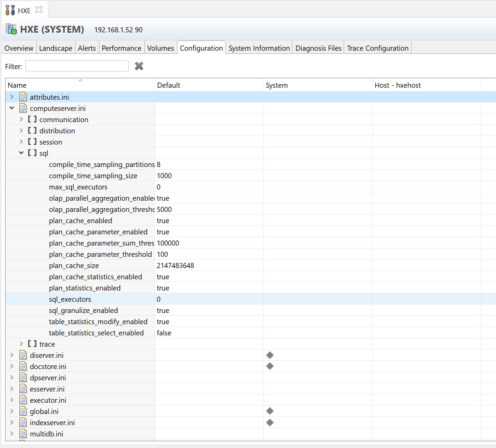Click the diamond marker in diserver.ini row
The width and height of the screenshot is (496, 448).
coord(270,355)
